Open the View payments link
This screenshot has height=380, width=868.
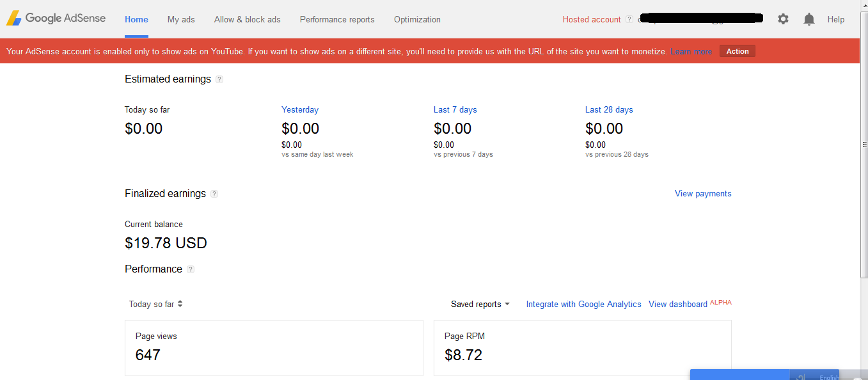(x=703, y=194)
